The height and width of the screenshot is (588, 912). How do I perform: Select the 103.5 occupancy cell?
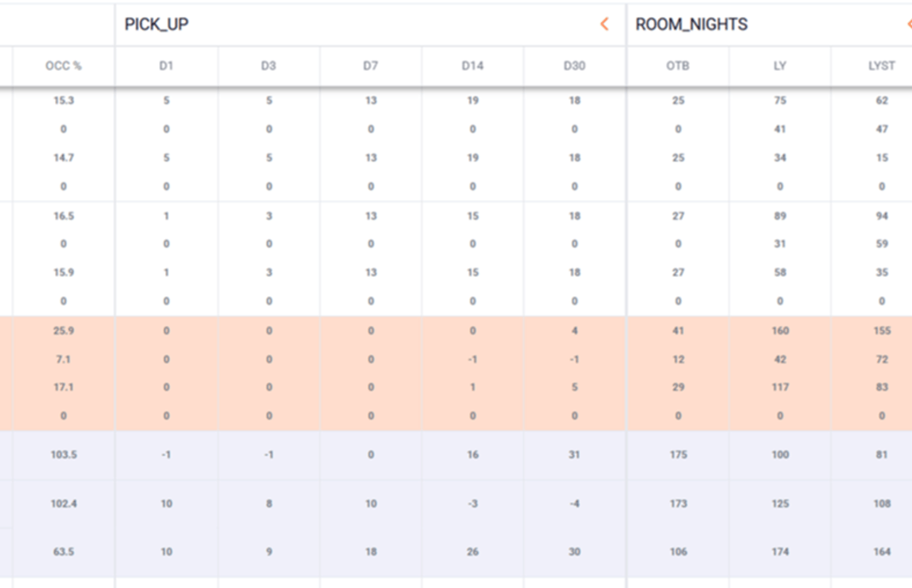coord(64,455)
